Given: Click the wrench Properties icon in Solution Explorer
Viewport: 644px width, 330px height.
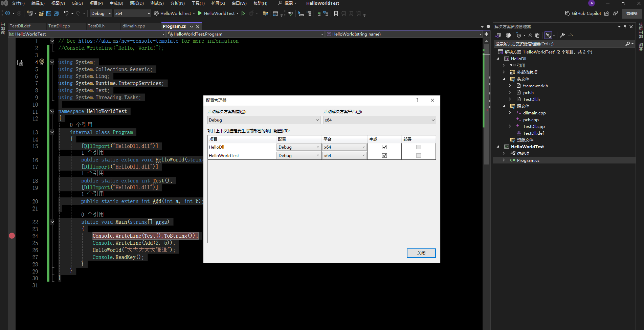Looking at the screenshot, I should (x=562, y=35).
